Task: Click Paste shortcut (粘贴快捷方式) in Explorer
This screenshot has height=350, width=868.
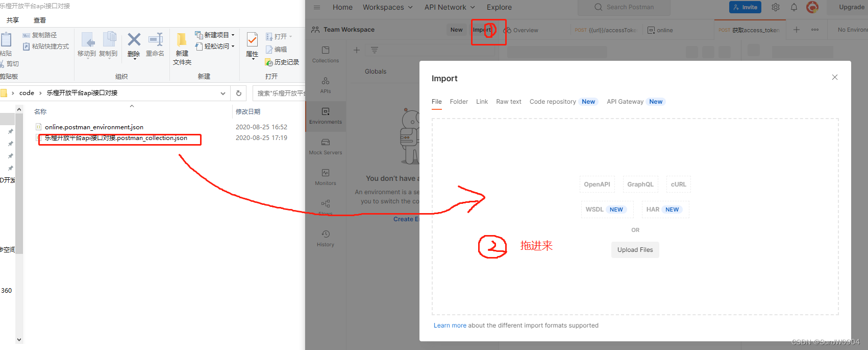Action: coord(46,46)
